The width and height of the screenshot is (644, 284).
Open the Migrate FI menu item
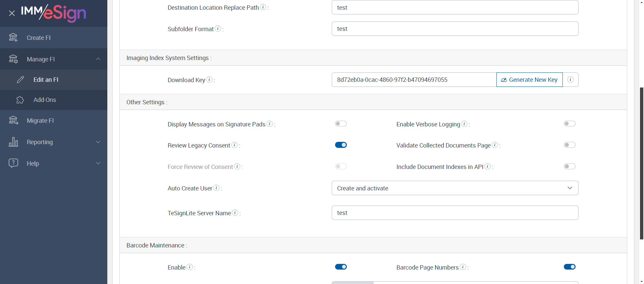(40, 121)
